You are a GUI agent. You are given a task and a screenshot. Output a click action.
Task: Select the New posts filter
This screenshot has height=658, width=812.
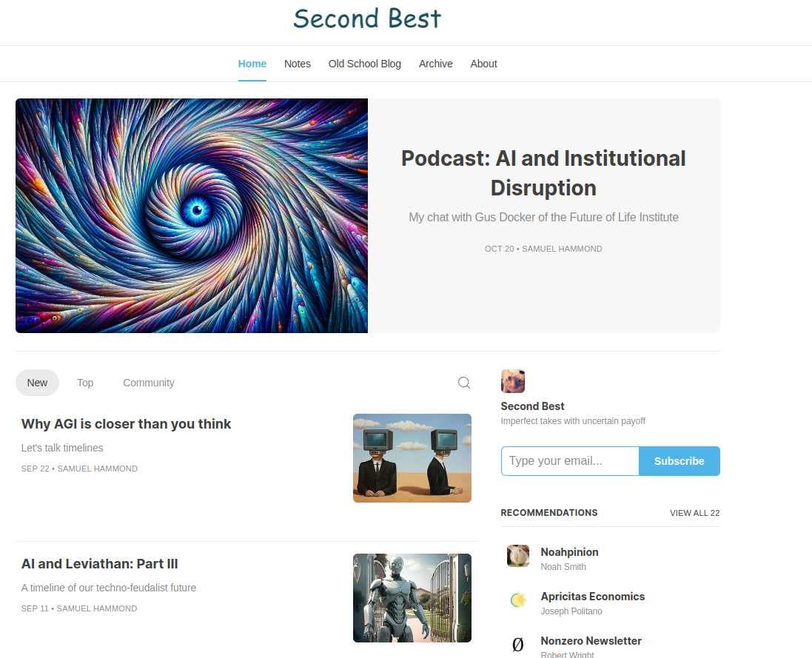tap(37, 383)
